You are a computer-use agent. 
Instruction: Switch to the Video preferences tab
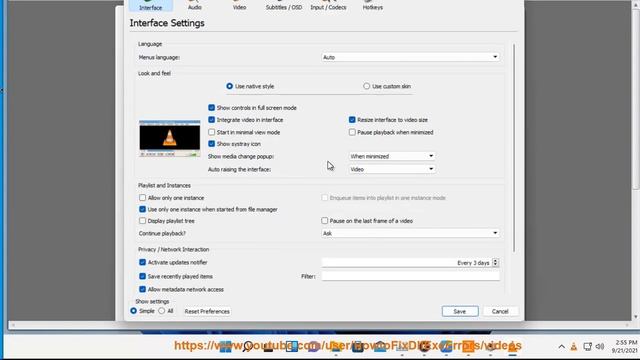tap(239, 5)
